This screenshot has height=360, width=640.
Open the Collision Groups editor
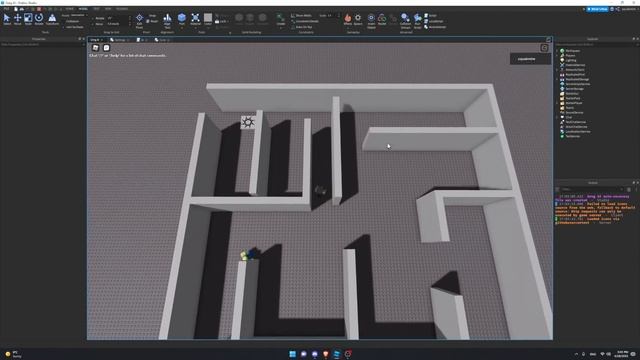[405, 20]
